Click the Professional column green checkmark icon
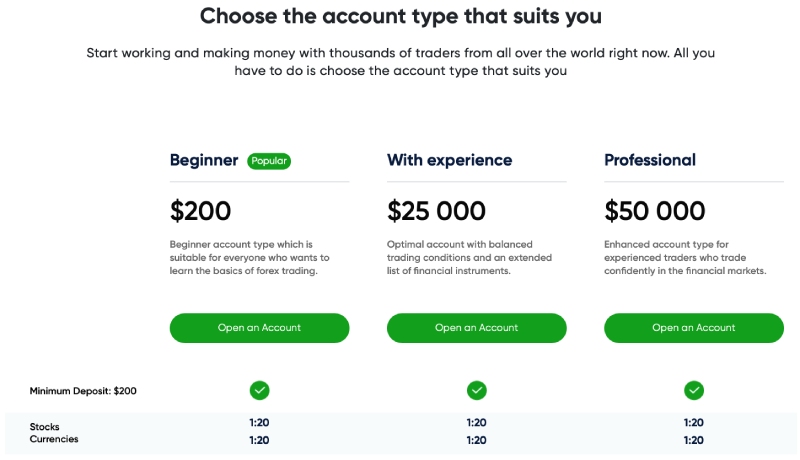Screen dimensions: 800x460 694,391
